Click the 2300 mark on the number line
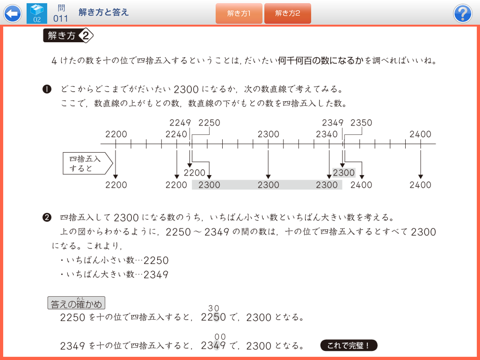 268,134
